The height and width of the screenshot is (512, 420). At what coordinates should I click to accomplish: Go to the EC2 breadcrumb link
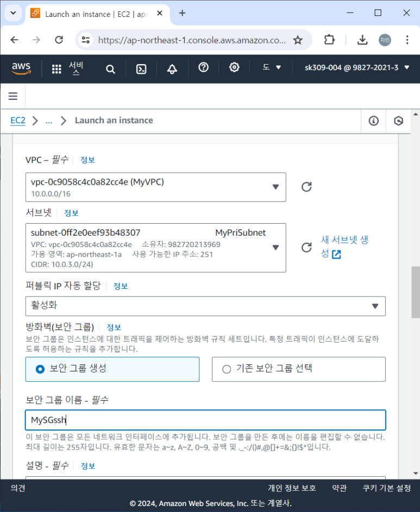[x=17, y=121]
